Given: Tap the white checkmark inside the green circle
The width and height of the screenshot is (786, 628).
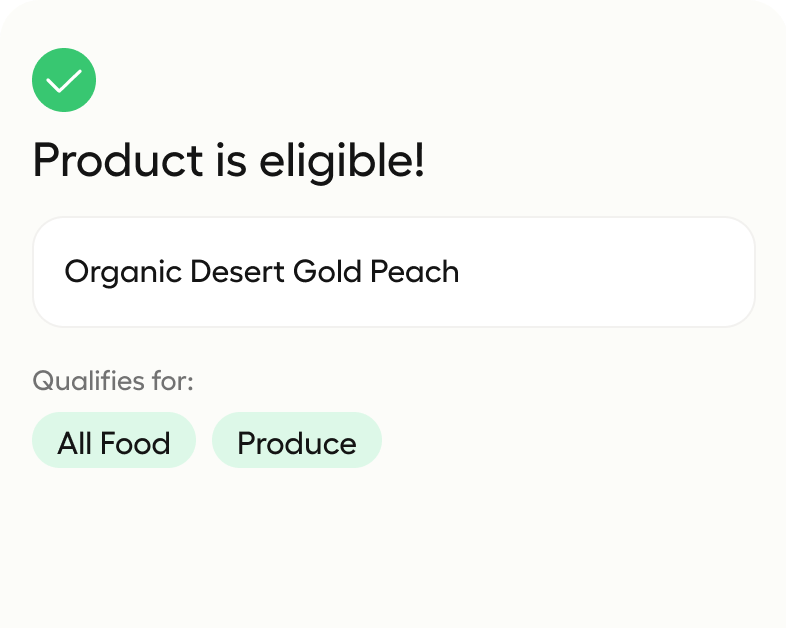Looking at the screenshot, I should pyautogui.click(x=64, y=81).
